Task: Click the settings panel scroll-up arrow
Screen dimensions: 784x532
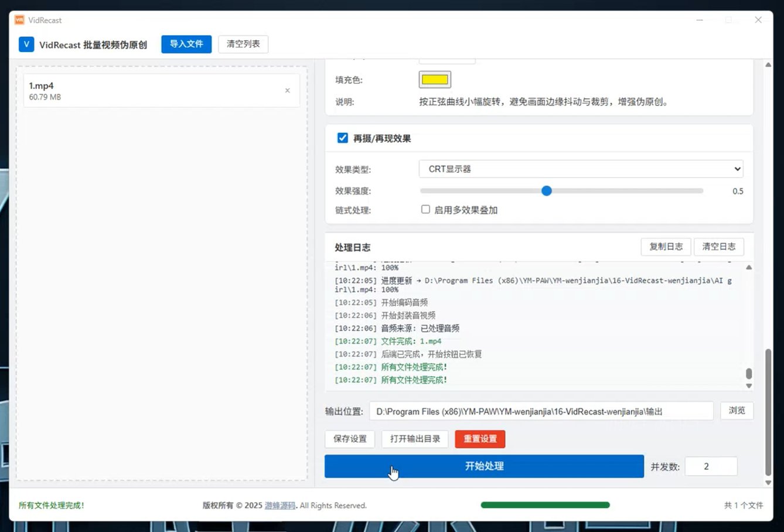Action: click(x=768, y=64)
